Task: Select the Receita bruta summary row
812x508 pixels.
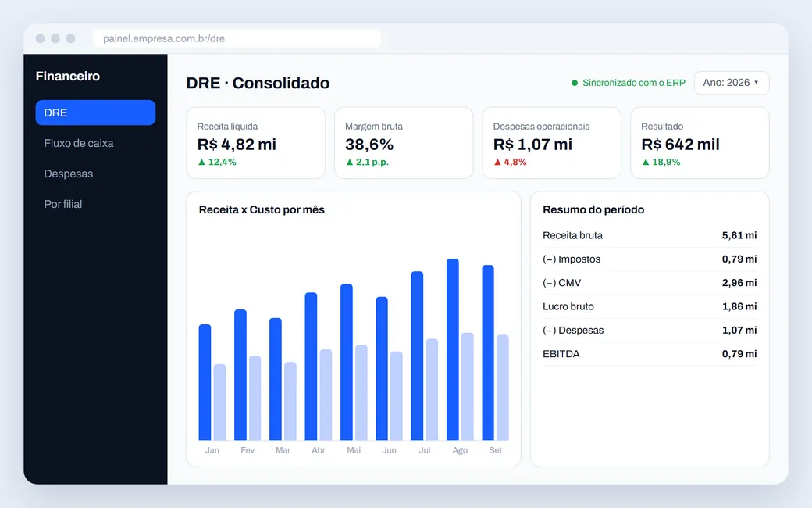Action: pyautogui.click(x=650, y=235)
